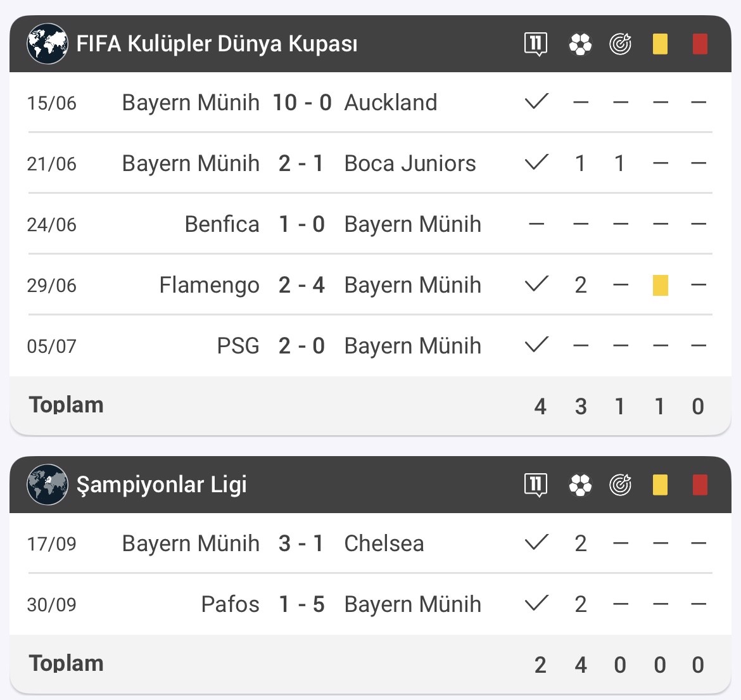Click the goals ball icon in the FIFA header
741x700 pixels.
click(580, 44)
